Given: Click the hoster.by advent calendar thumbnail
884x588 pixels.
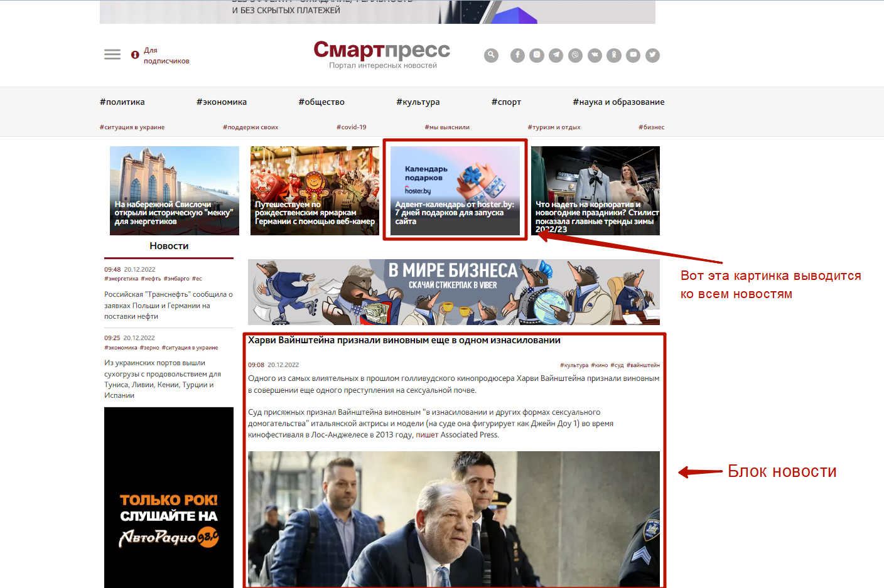Looking at the screenshot, I should pyautogui.click(x=455, y=191).
